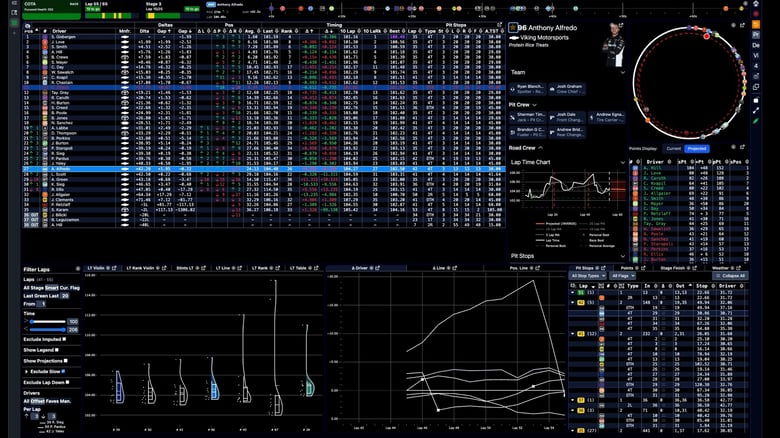
Task: Open the All Stop Types dropdown
Action: coord(587,276)
